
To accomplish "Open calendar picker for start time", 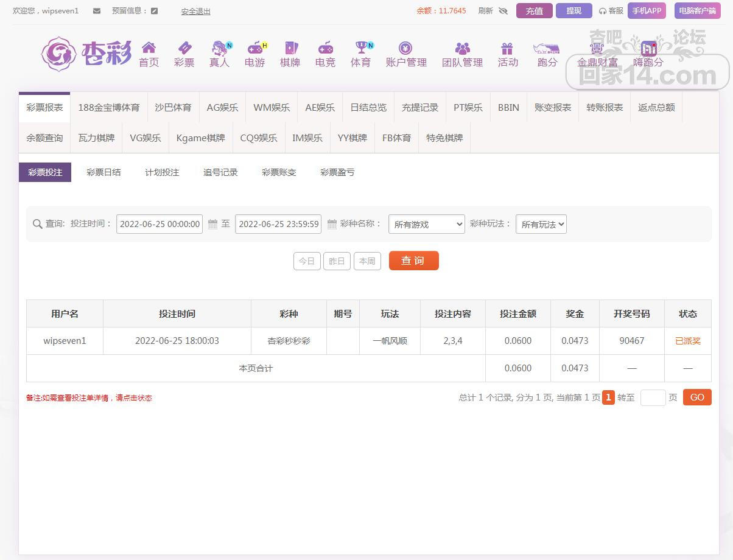I will [212, 224].
